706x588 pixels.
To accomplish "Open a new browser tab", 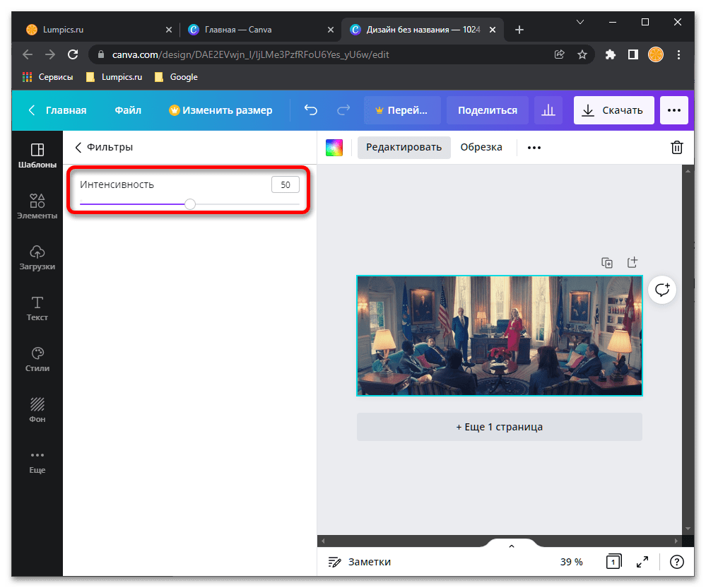I will [519, 29].
